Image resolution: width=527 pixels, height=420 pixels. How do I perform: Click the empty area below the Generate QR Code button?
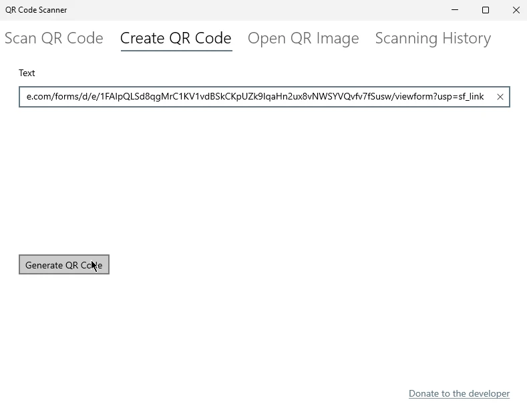point(200,334)
